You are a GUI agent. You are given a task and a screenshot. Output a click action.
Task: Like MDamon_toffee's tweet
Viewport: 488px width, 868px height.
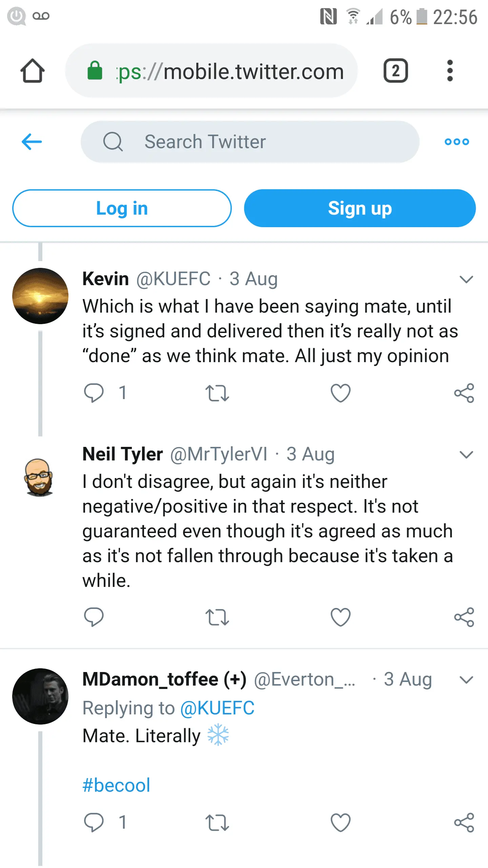(x=341, y=823)
